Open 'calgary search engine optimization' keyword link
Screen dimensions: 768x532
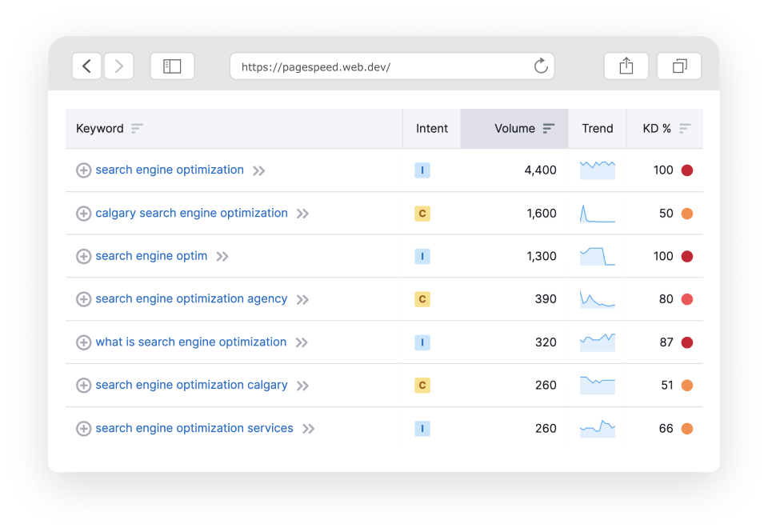coord(191,213)
